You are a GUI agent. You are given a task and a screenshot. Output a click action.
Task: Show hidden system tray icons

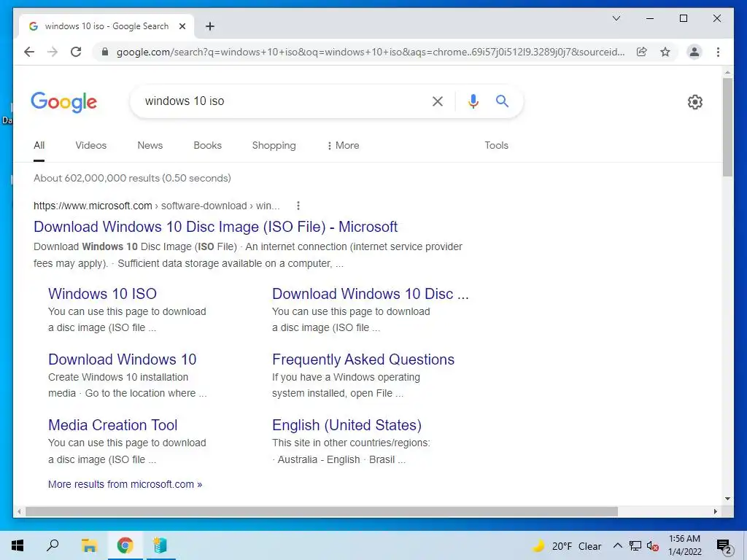(x=617, y=545)
